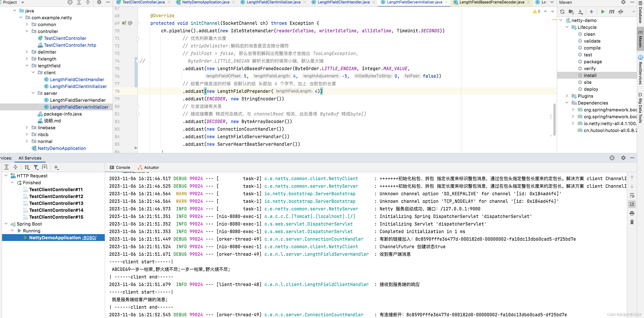Close the LengthFieldClientHandler.java tab
Image resolution: width=644 pixels, height=318 pixels.
(x=374, y=2)
